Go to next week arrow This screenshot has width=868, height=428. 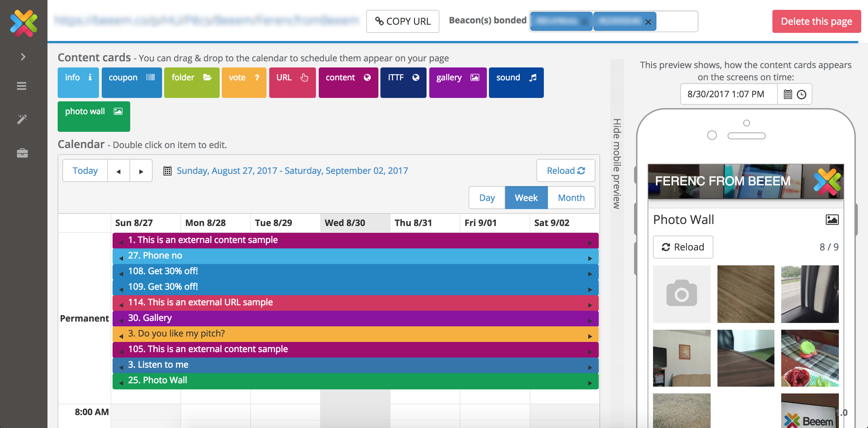tap(141, 171)
